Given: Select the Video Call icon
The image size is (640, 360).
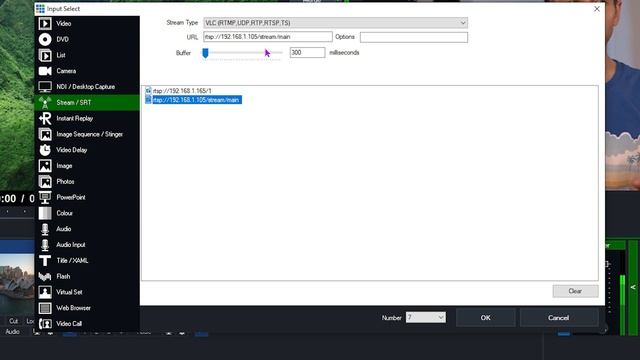Looking at the screenshot, I should click(x=45, y=324).
